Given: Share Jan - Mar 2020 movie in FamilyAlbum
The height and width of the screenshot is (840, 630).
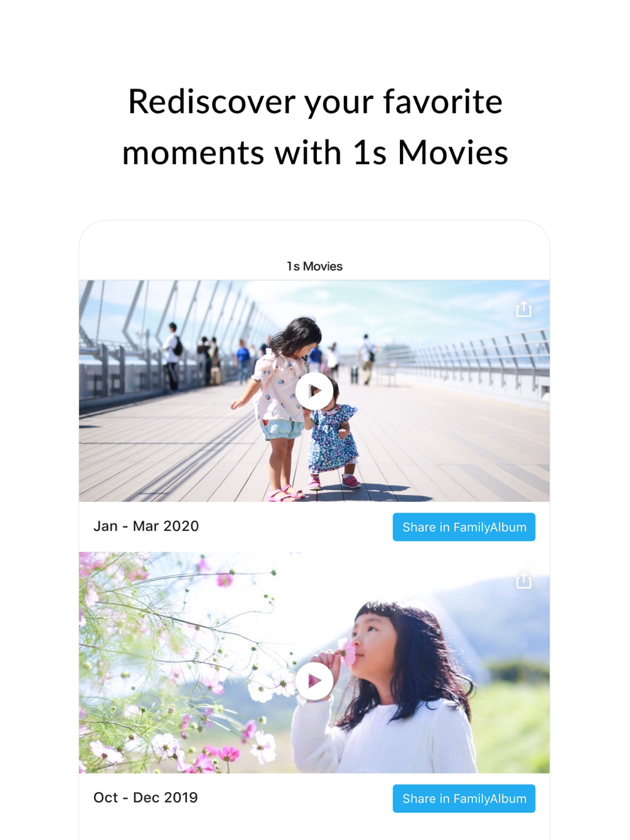Looking at the screenshot, I should pos(464,527).
